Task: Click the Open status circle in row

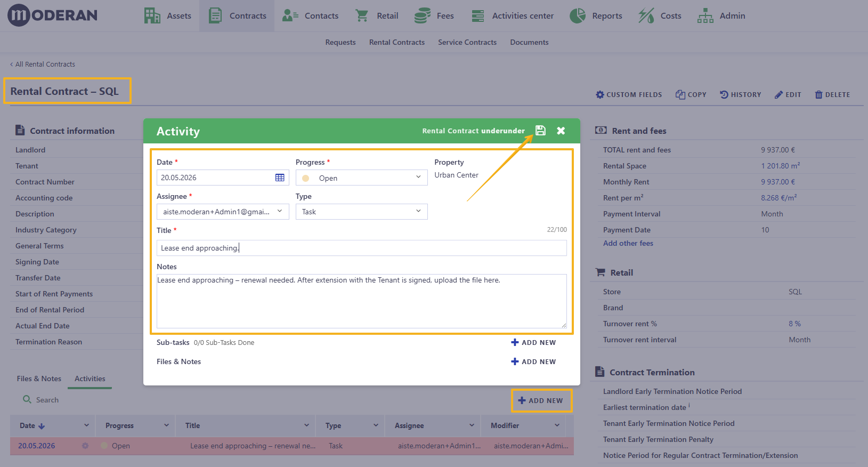Action: point(104,446)
